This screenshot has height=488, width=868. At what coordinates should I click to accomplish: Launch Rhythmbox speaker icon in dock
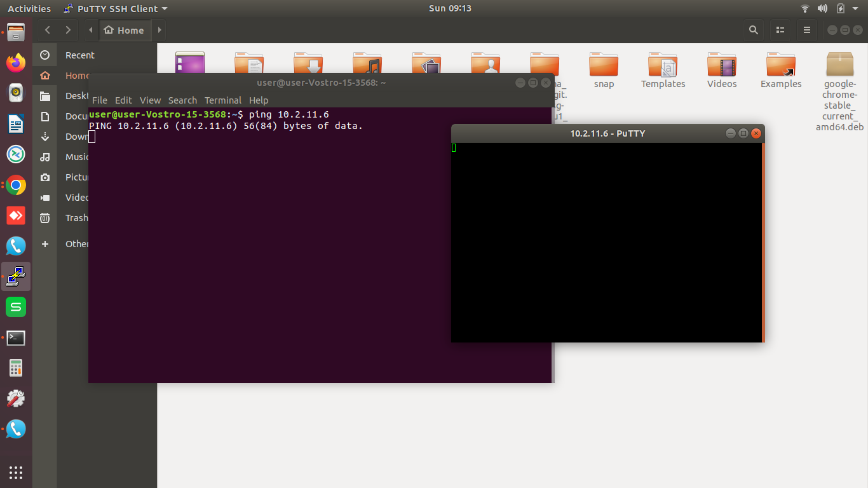click(16, 93)
